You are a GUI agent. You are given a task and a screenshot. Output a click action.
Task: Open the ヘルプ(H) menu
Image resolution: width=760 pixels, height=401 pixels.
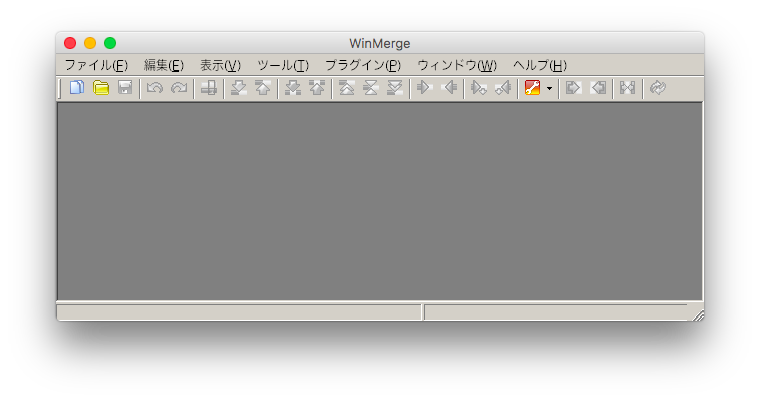540,65
